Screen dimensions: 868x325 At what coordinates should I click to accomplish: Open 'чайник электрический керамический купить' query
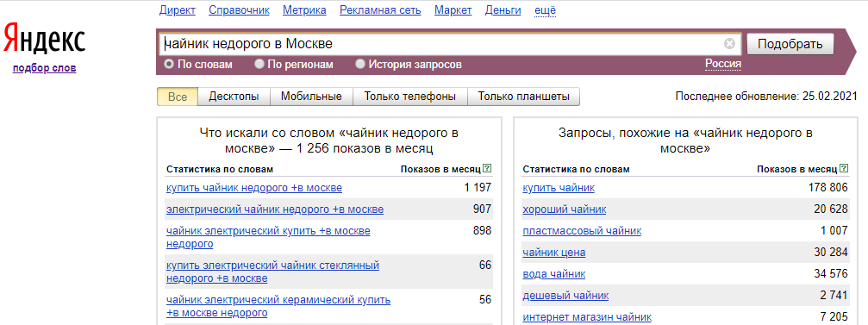point(278,306)
